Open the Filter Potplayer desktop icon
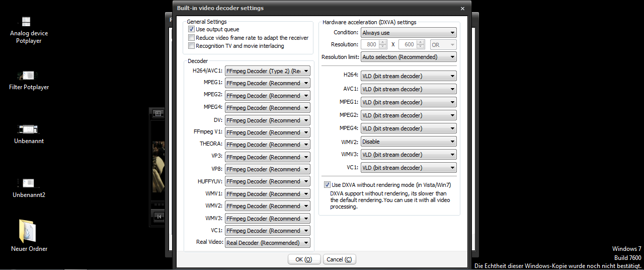 point(29,76)
